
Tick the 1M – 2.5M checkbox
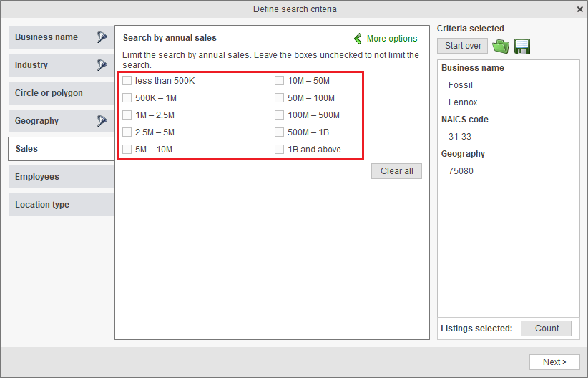tap(127, 115)
